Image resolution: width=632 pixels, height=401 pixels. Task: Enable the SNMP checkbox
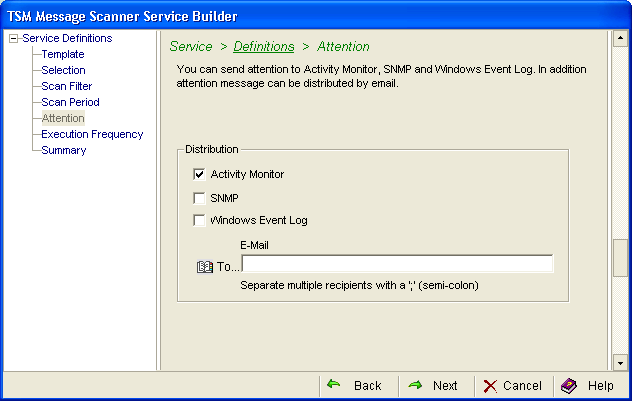(199, 198)
